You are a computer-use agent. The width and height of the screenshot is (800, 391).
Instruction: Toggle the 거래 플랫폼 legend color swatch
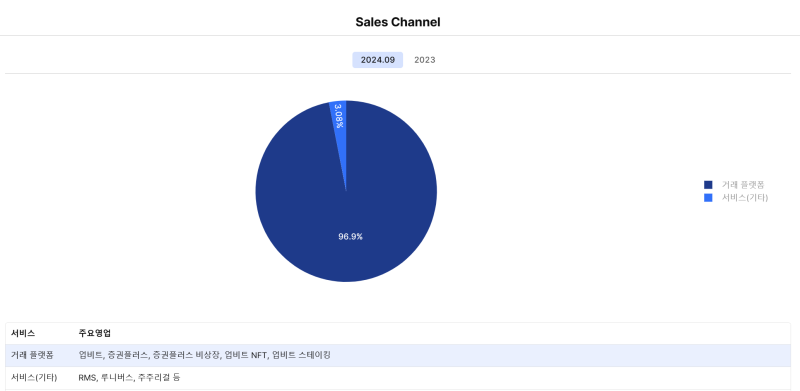pos(708,185)
